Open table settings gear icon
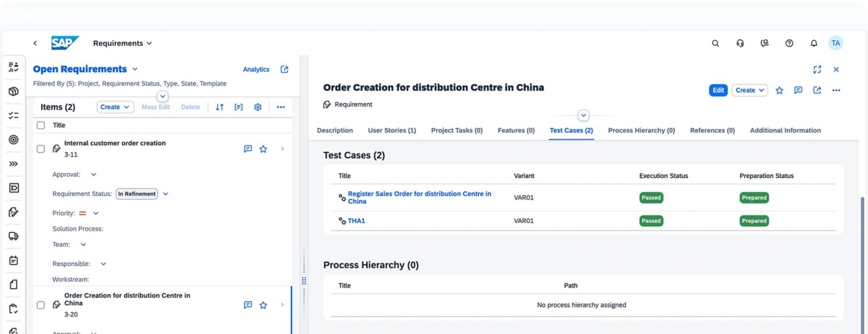 tap(258, 107)
